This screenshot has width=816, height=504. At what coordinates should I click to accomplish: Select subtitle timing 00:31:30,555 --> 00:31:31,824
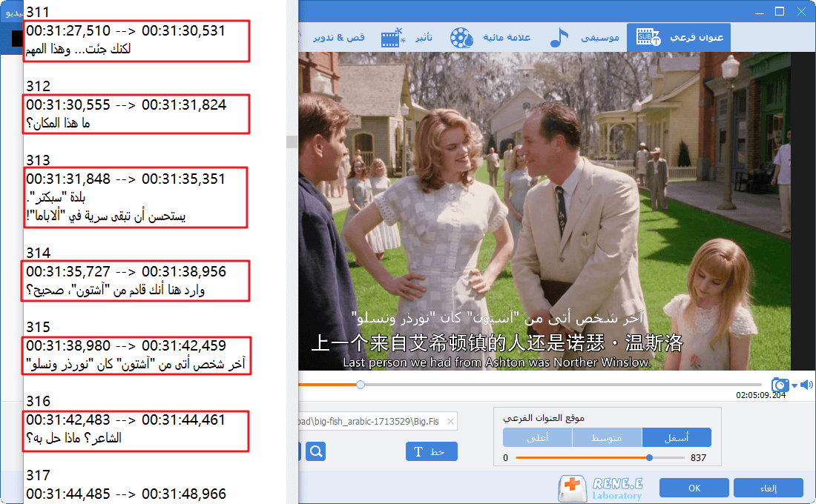(126, 105)
